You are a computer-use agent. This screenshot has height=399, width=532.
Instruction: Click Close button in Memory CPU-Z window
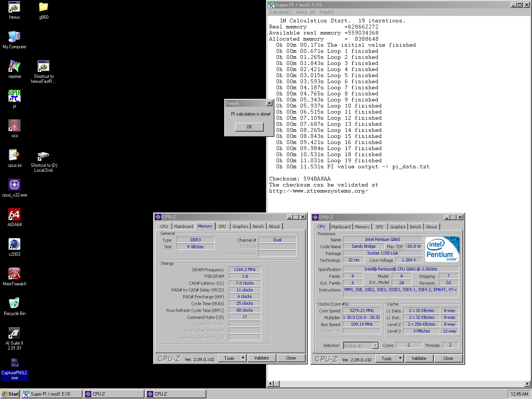click(291, 358)
